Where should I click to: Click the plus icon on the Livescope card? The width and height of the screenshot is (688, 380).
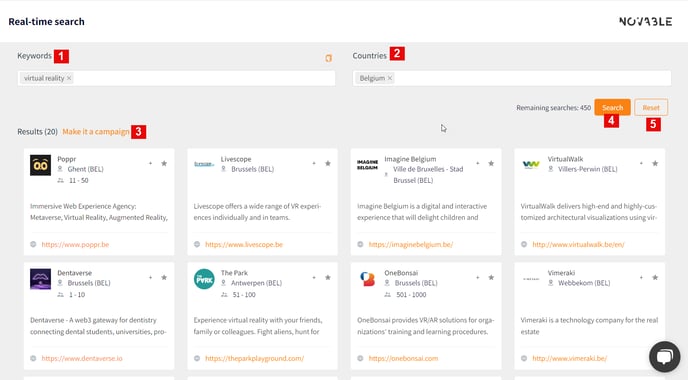pos(314,163)
